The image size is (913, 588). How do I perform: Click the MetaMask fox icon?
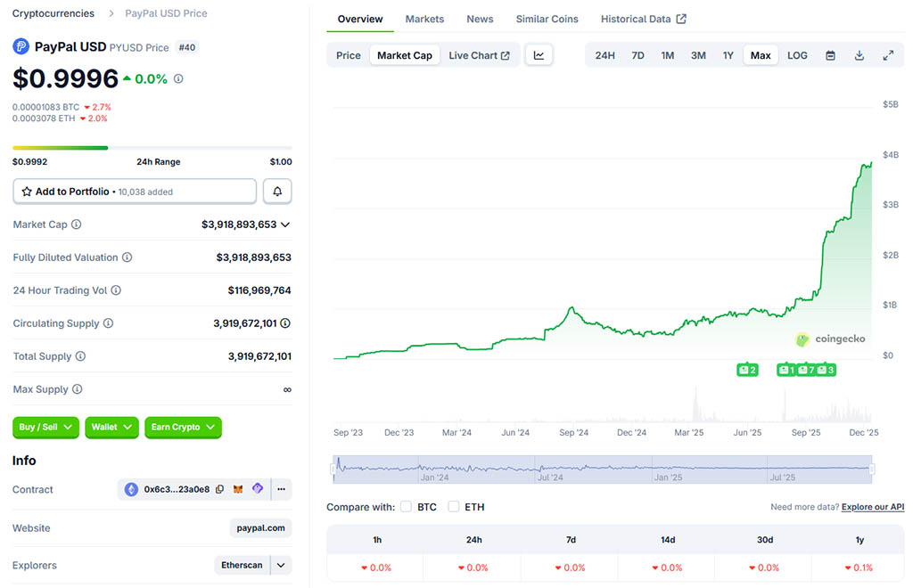point(238,489)
